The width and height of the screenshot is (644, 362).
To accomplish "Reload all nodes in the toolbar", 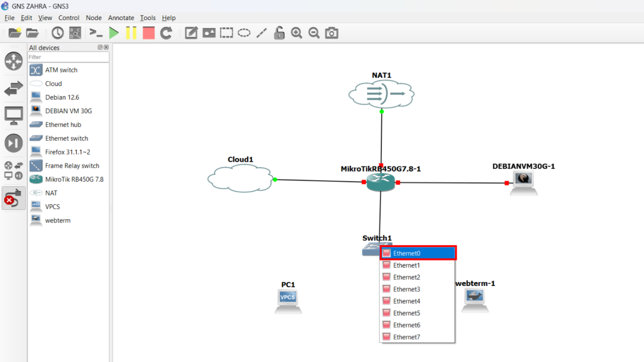I will (166, 33).
